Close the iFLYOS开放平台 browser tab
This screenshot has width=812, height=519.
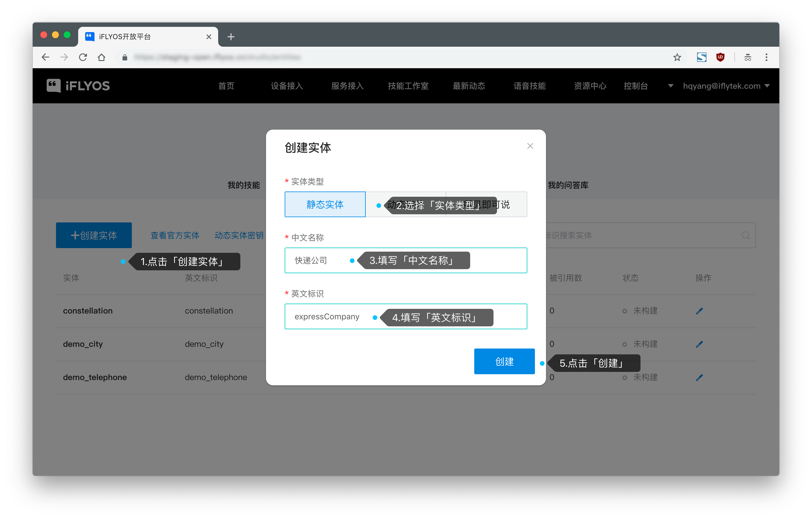[209, 37]
